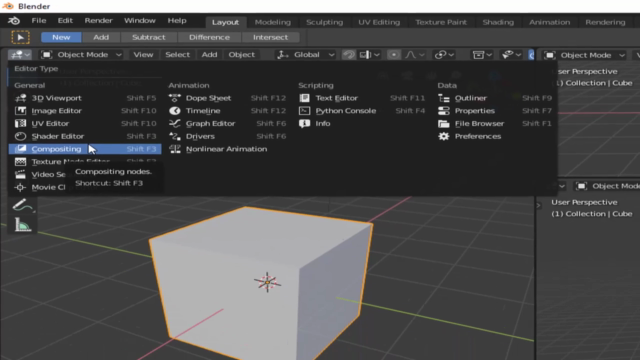Click the Select Box tool icon
Screen dimensions: 640x360
[20, 37]
